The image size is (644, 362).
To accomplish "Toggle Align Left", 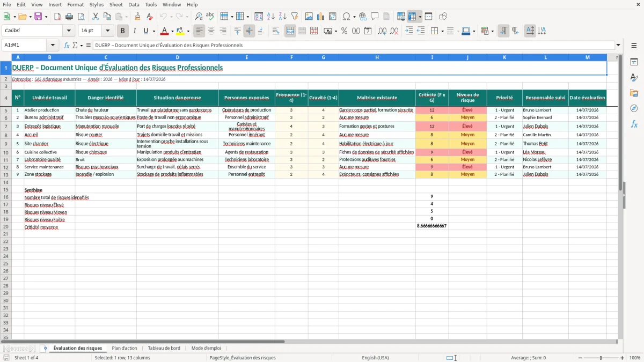I will click(x=199, y=31).
